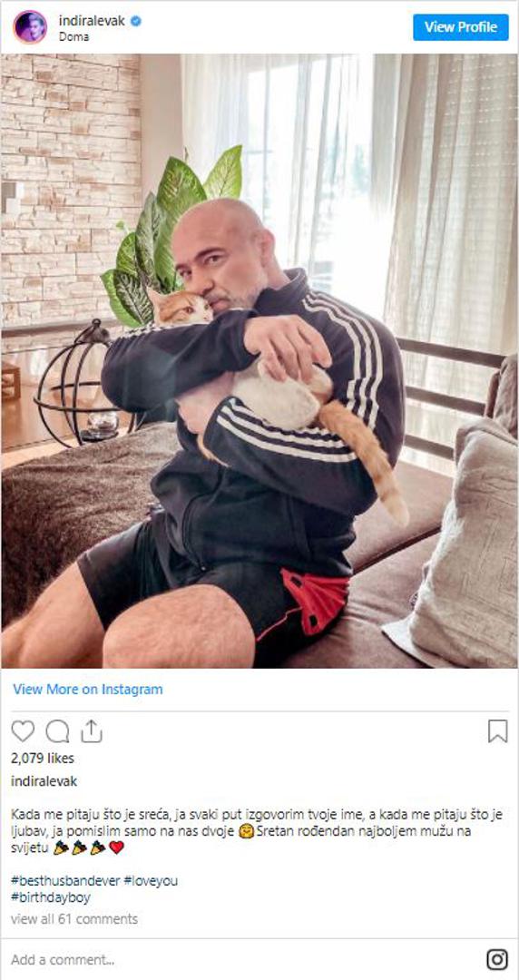Click the red heart emoji in the caption
The height and width of the screenshot is (980, 519).
pyautogui.click(x=116, y=848)
